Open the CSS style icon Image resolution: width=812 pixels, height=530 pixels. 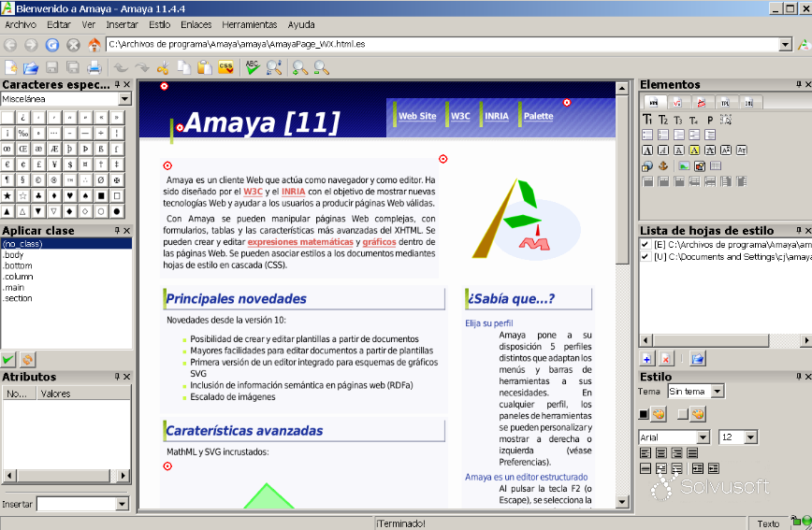click(225, 67)
